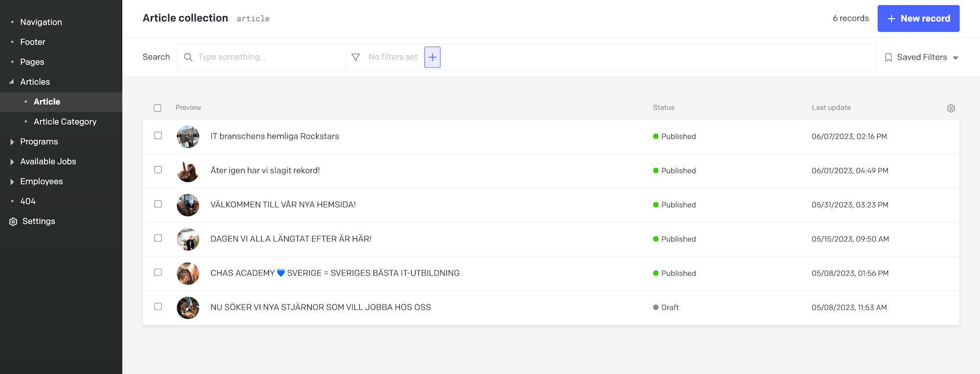Viewport: 980px width, 374px height.
Task: Click thumbnail of CHAS ACADEMY SVERIGE article
Action: tap(188, 274)
